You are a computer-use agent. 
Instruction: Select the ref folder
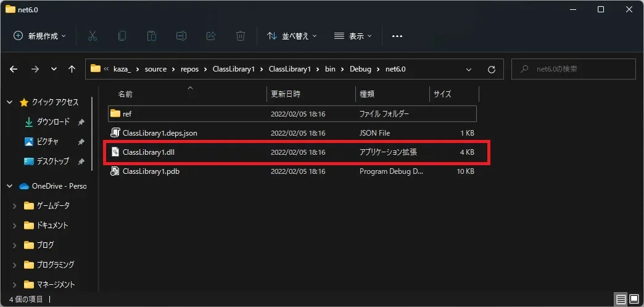pos(292,113)
